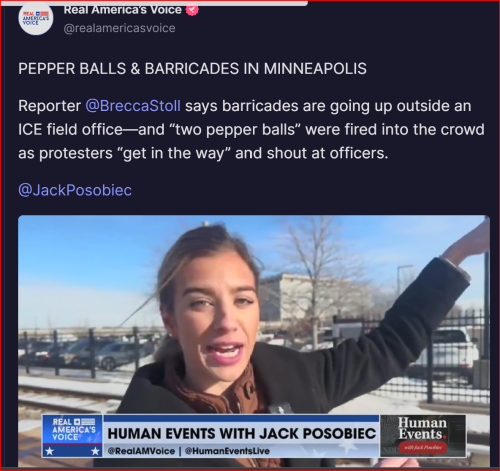The height and width of the screenshot is (471, 500).
Task: Click the pink verified badge beside account name
Action: tap(192, 10)
